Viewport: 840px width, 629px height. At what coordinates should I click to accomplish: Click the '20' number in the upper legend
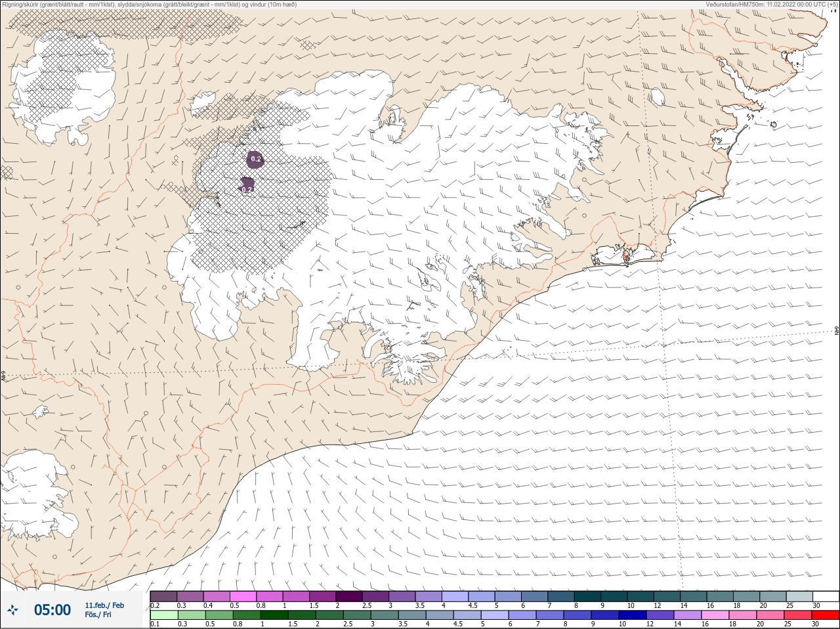coord(763,605)
